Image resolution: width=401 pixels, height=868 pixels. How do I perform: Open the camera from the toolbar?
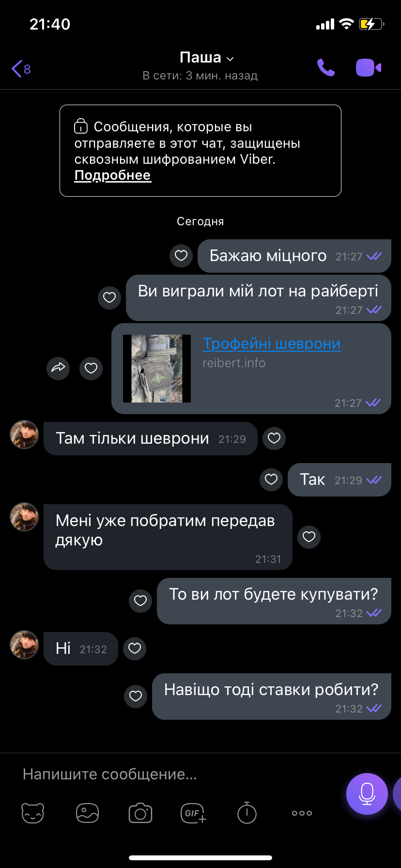point(140,813)
